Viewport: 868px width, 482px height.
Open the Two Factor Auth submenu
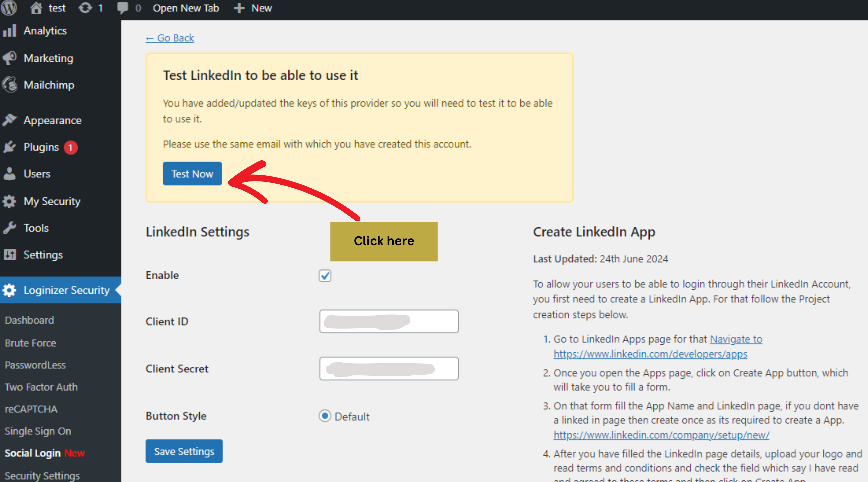(x=41, y=387)
